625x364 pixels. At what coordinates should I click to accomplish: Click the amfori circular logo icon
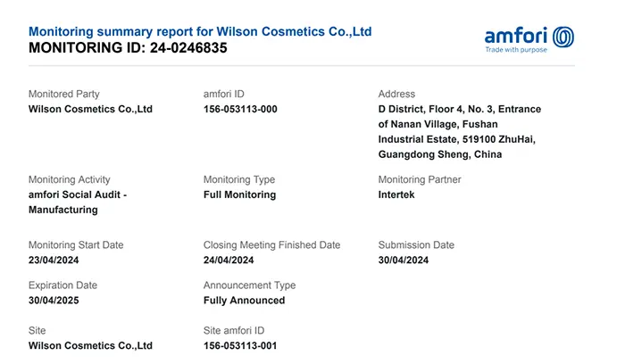pos(563,37)
